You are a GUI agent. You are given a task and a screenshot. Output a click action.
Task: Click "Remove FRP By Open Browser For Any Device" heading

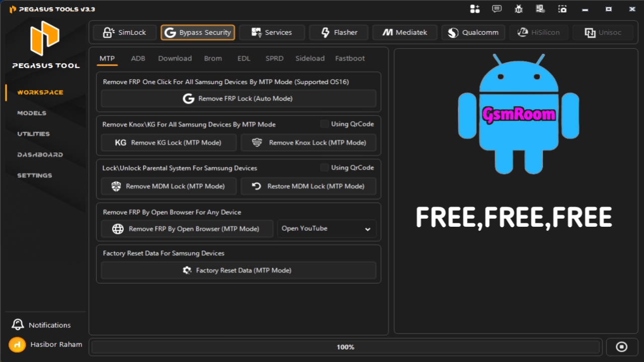point(172,212)
